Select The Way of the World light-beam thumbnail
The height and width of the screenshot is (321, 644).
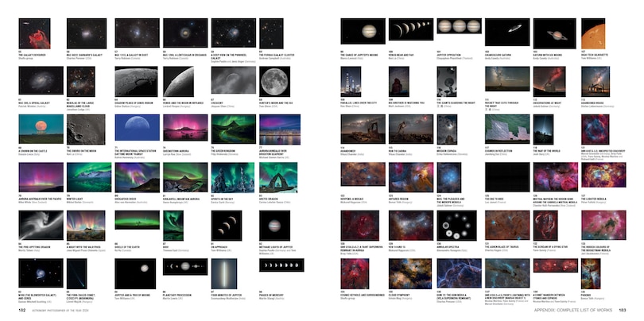543,130
